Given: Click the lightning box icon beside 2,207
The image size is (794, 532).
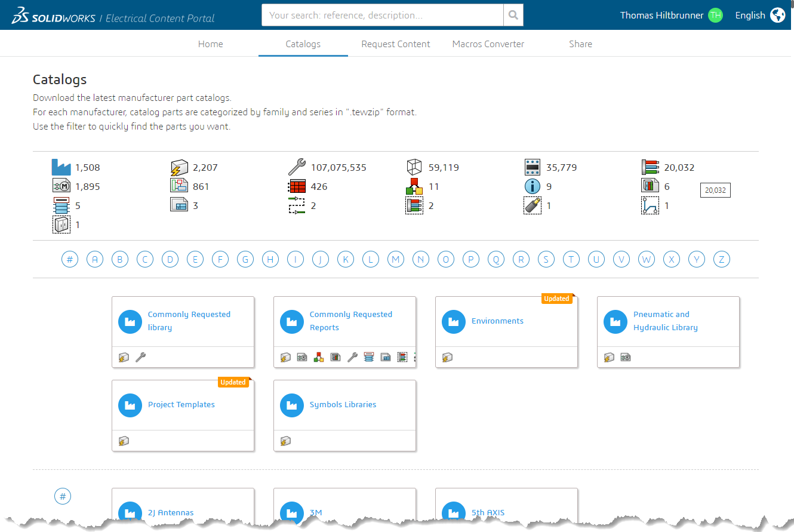Looking at the screenshot, I should [x=179, y=168].
